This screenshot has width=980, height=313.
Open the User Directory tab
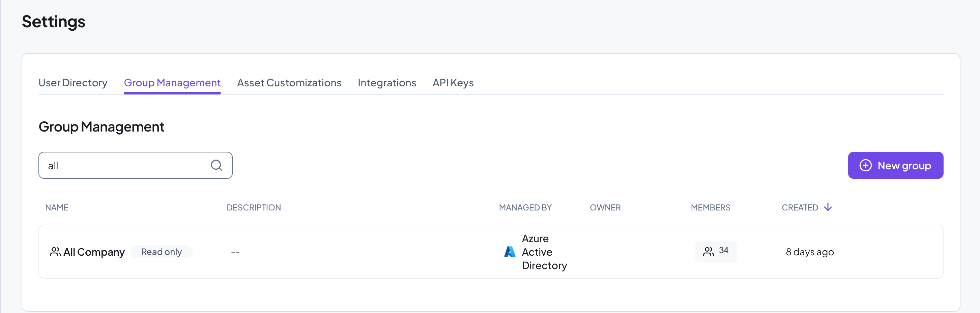point(73,83)
